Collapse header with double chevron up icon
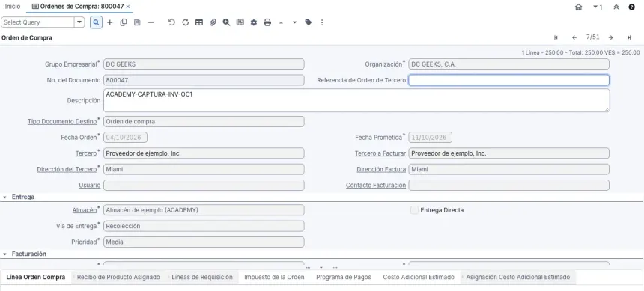The width and height of the screenshot is (644, 291). pos(616,7)
